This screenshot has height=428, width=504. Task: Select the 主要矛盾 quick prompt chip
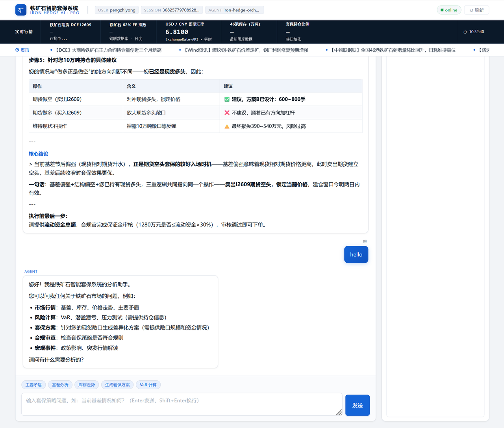point(33,385)
